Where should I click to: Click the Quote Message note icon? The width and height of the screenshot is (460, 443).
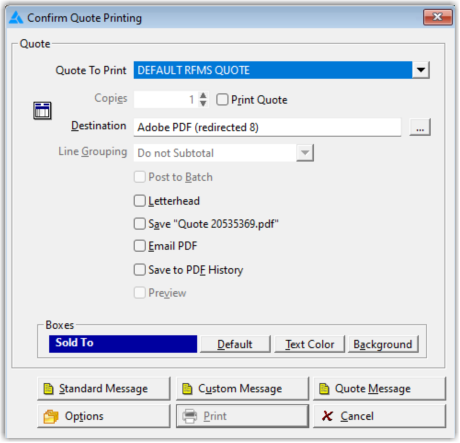tap(324, 389)
